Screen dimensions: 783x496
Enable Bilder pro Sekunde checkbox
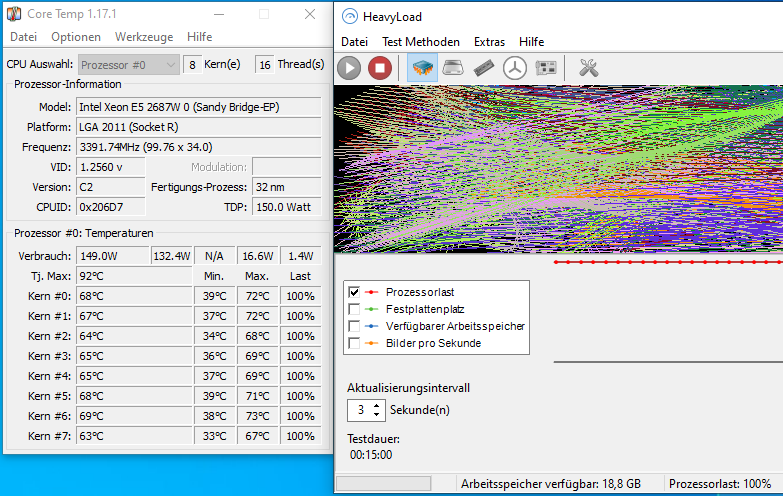354,343
